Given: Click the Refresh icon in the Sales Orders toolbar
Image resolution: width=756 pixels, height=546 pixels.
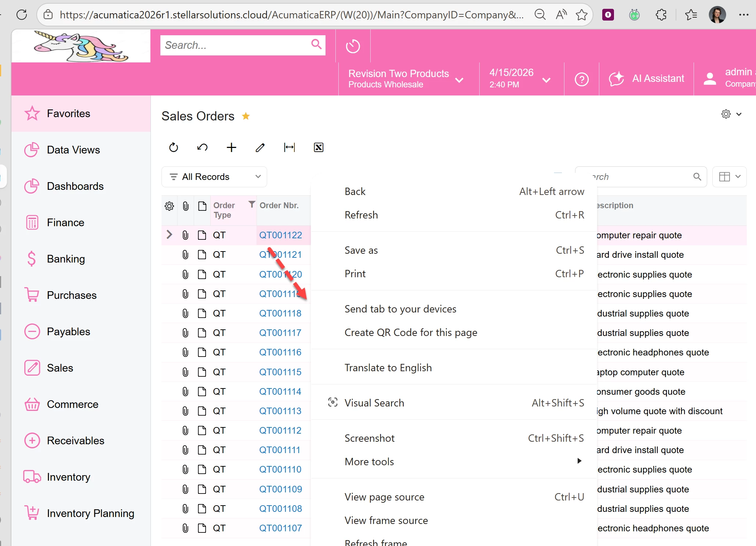Looking at the screenshot, I should [174, 148].
